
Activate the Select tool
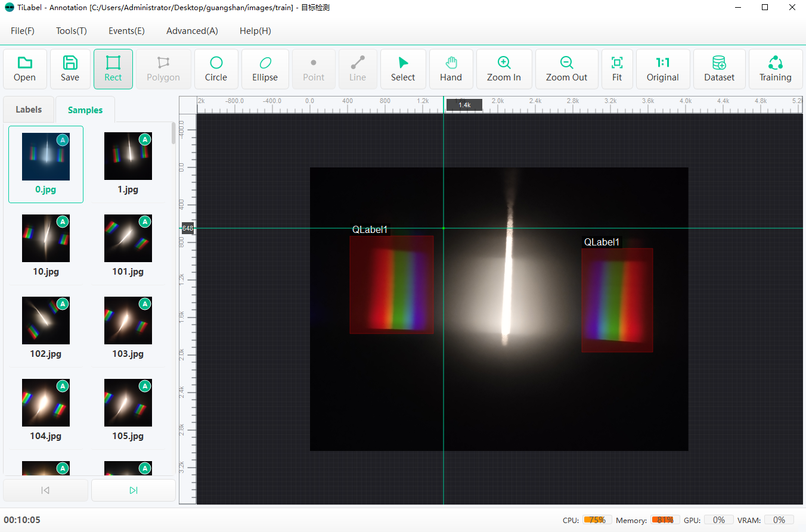tap(403, 69)
